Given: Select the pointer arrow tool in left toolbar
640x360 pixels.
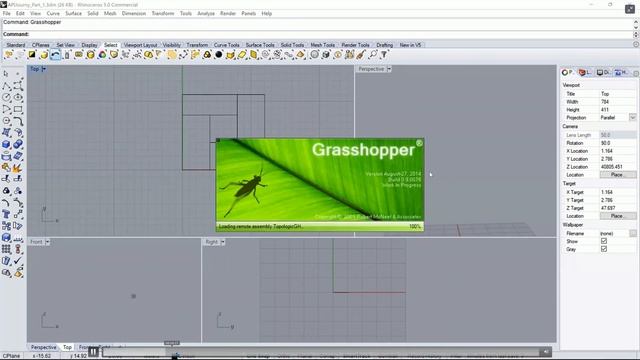Looking at the screenshot, I should pos(6,74).
